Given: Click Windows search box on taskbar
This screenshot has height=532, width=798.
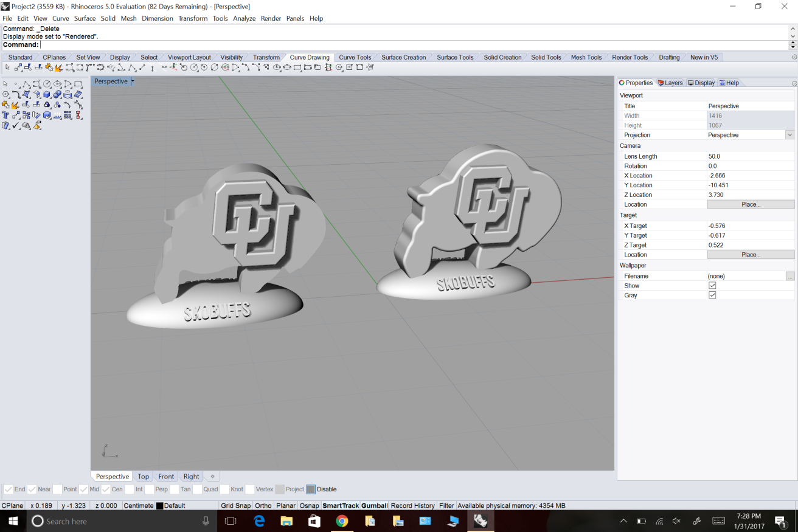Looking at the screenshot, I should (x=122, y=521).
